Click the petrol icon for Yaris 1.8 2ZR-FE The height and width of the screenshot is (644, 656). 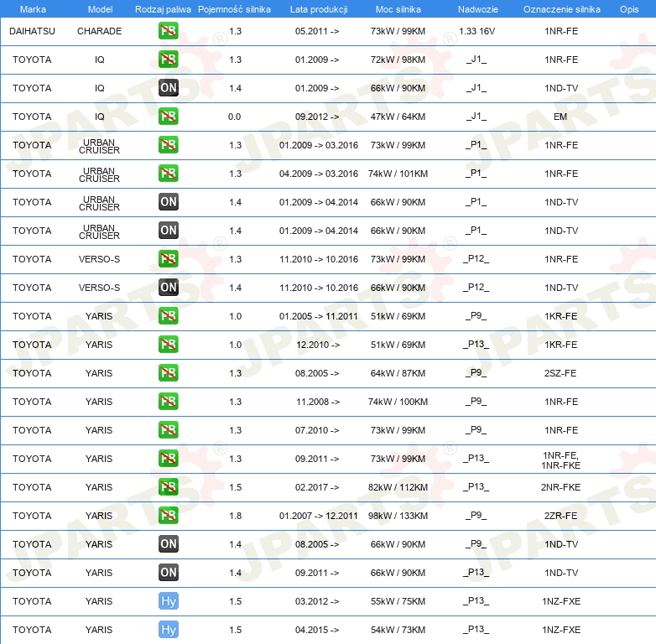click(x=168, y=515)
